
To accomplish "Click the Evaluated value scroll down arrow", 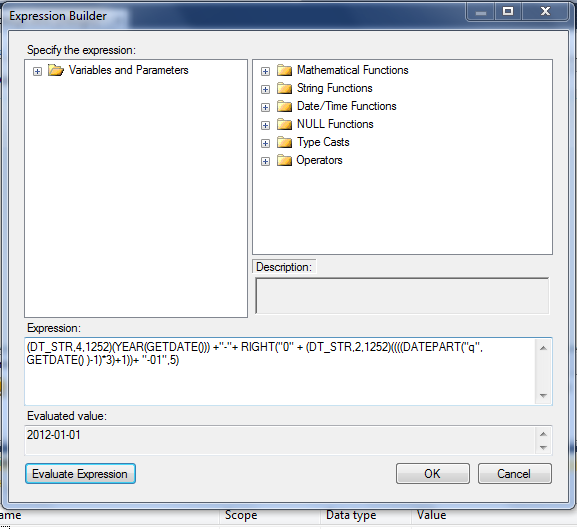I will (x=543, y=448).
